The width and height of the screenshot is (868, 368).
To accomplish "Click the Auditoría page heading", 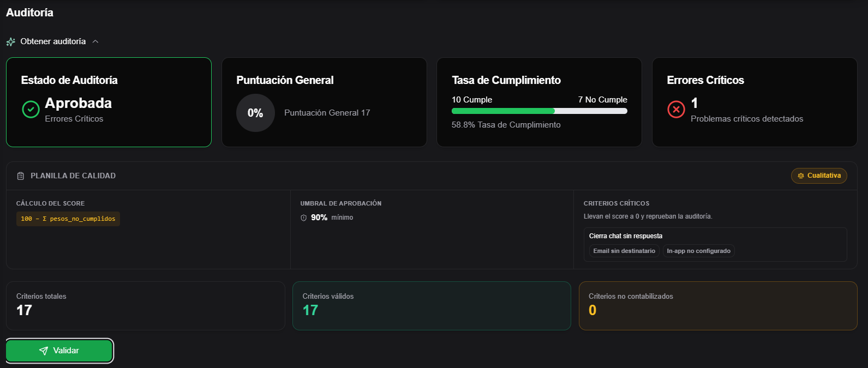I will 29,13.
